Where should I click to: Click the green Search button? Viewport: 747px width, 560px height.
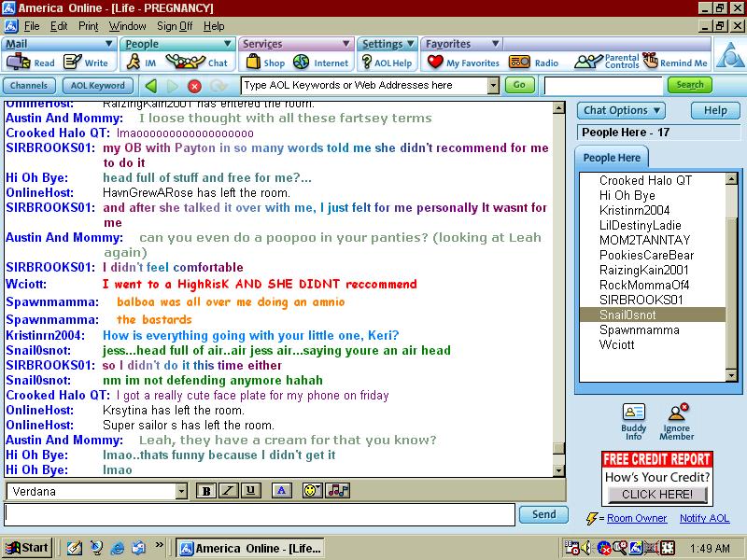click(x=690, y=85)
